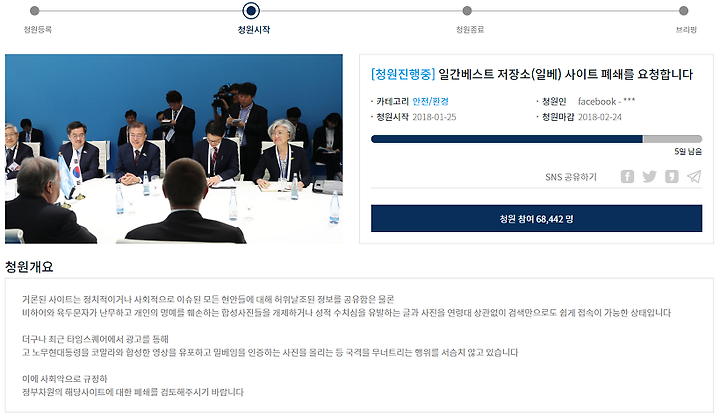Screen dimensions: 720x417
Task: Select the active 청원시작 step circle
Action: [x=251, y=10]
